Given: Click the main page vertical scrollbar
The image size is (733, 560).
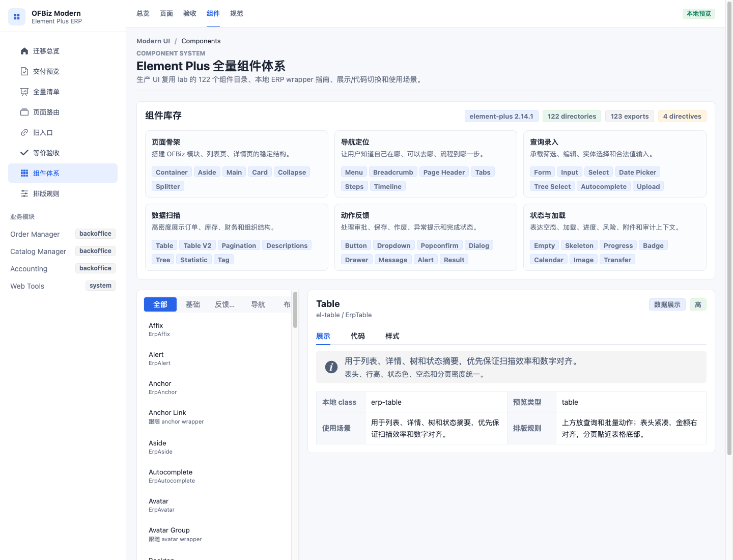Looking at the screenshot, I should (729, 229).
